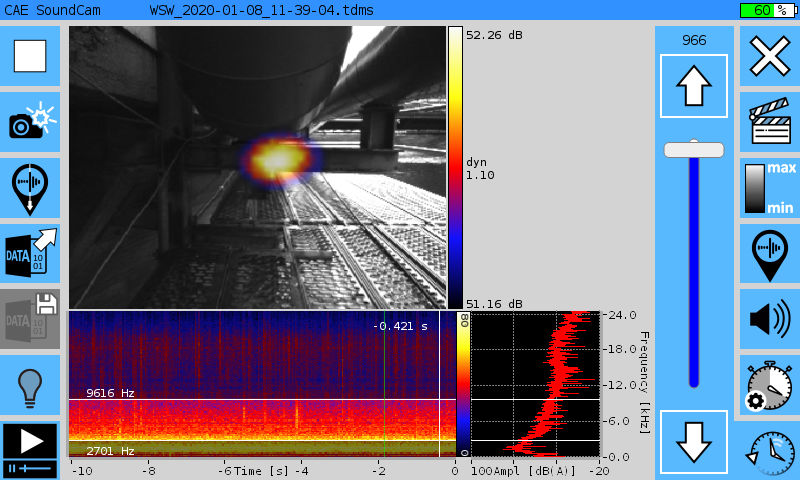This screenshot has height=480, width=800.
Task: Click the vertical slider handle
Action: click(x=693, y=149)
